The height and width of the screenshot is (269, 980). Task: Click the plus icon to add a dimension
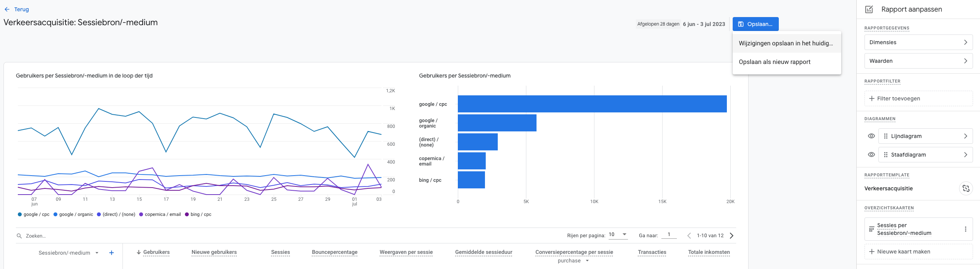click(111, 253)
